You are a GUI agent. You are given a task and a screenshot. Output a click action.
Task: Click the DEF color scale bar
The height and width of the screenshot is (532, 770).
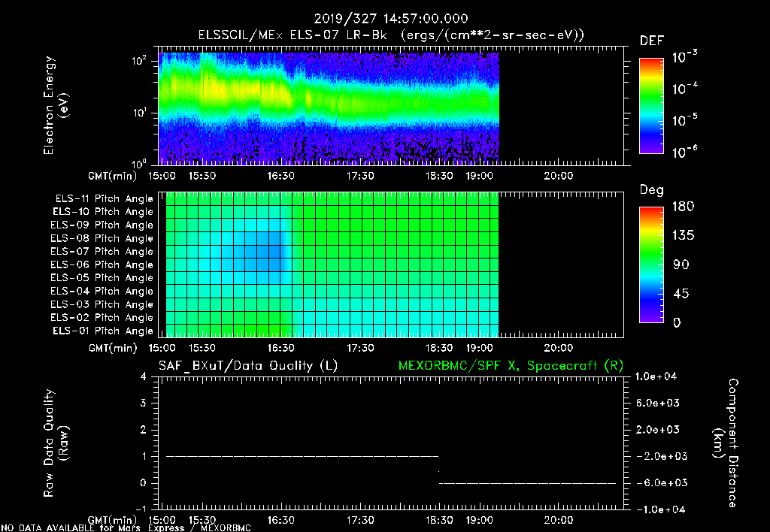click(652, 106)
